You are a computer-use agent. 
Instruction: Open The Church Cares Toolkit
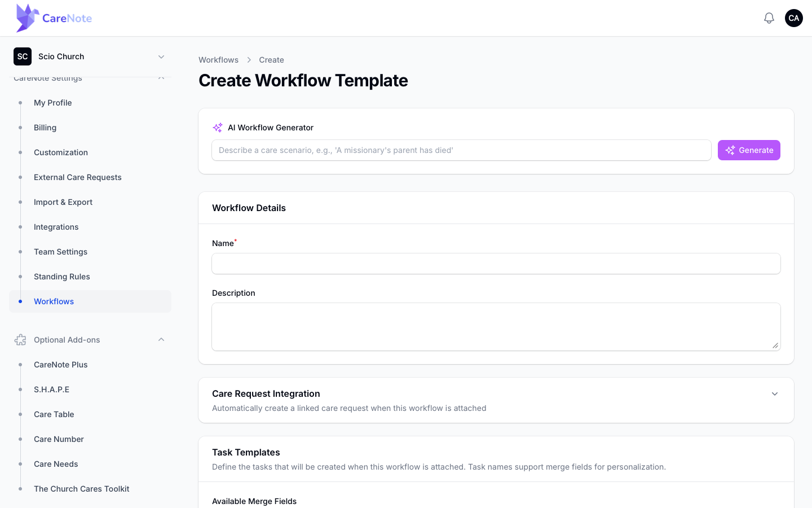click(90, 489)
